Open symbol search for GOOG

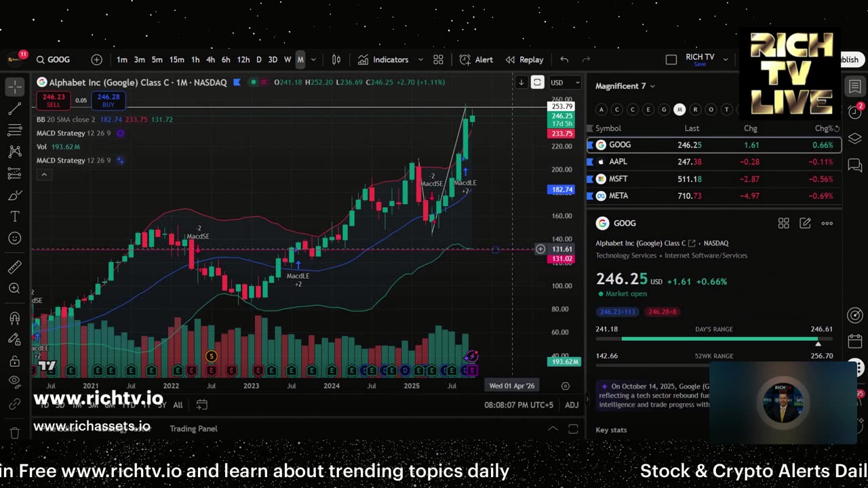tap(54, 60)
